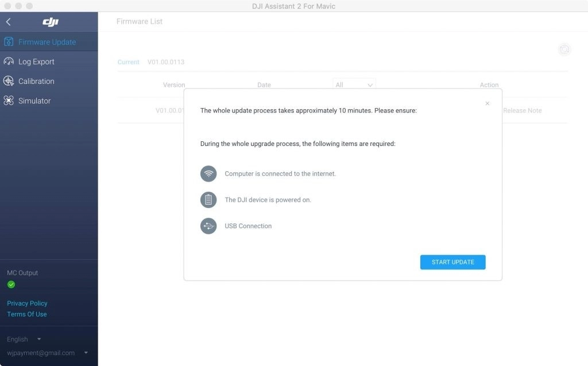Open the Release Note link
588x366 pixels.
[522, 110]
